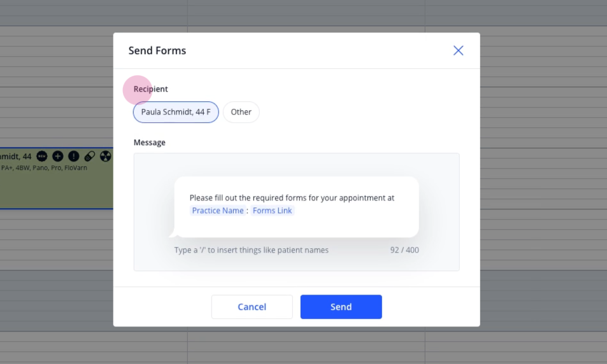Choose Other as the recipient
607x364 pixels.
coord(241,112)
